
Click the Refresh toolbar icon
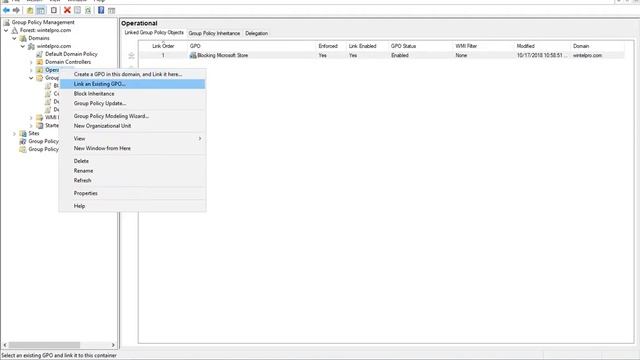click(x=88, y=10)
